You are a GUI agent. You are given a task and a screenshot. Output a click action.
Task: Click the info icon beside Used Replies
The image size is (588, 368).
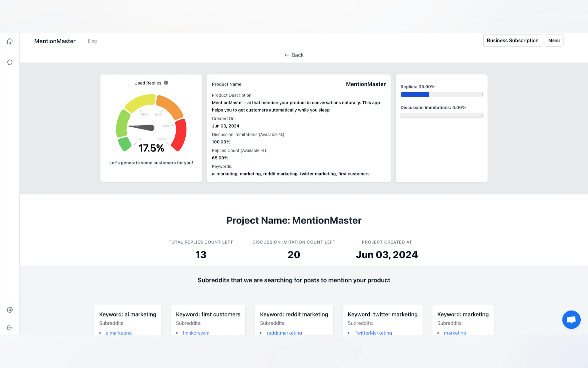point(166,83)
